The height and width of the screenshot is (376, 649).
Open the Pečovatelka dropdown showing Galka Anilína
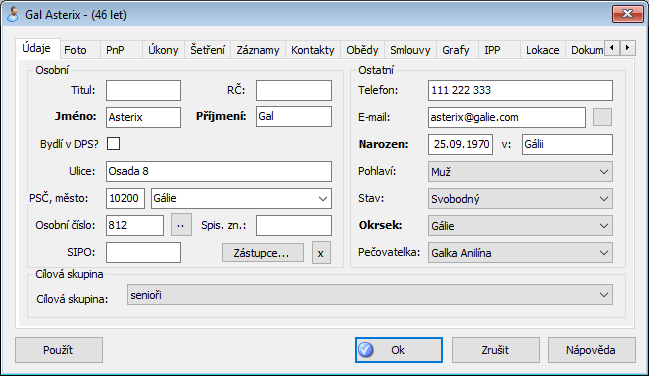point(520,253)
